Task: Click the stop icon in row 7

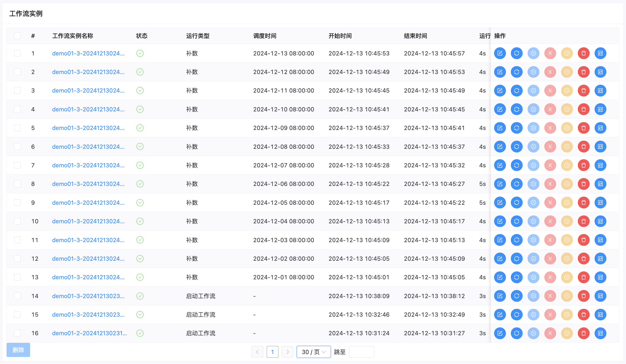Action: click(x=550, y=165)
